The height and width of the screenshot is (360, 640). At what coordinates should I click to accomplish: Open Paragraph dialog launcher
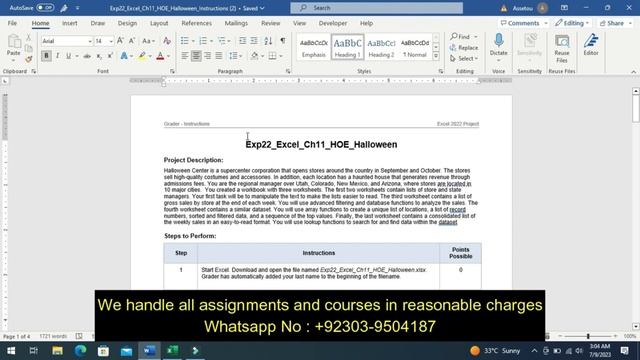point(288,71)
